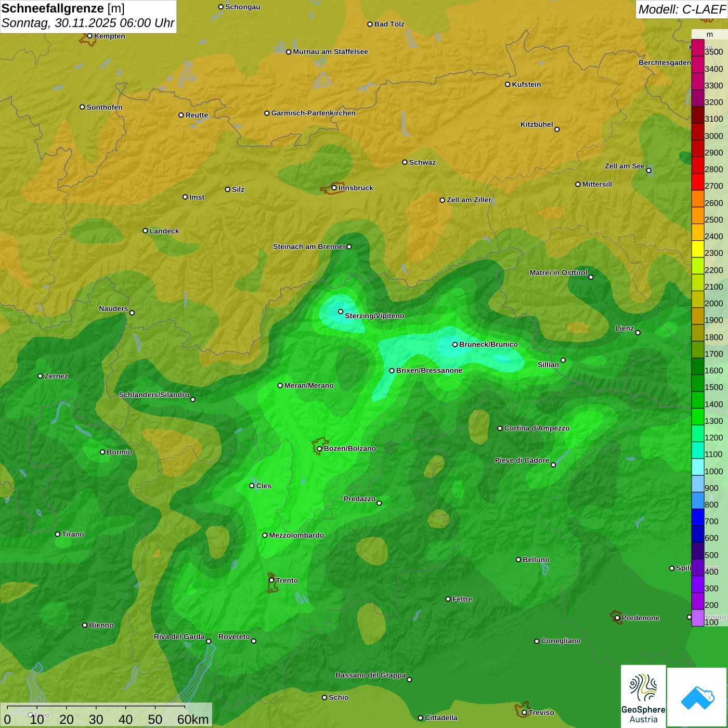The height and width of the screenshot is (728, 728).
Task: Click the Schlanders/Silandro label
Action: (154, 395)
